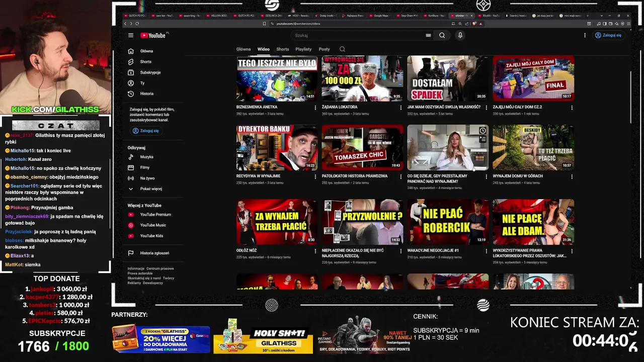Image resolution: width=644 pixels, height=362 pixels.
Task: Switch to the Posty tab
Action: point(325,49)
